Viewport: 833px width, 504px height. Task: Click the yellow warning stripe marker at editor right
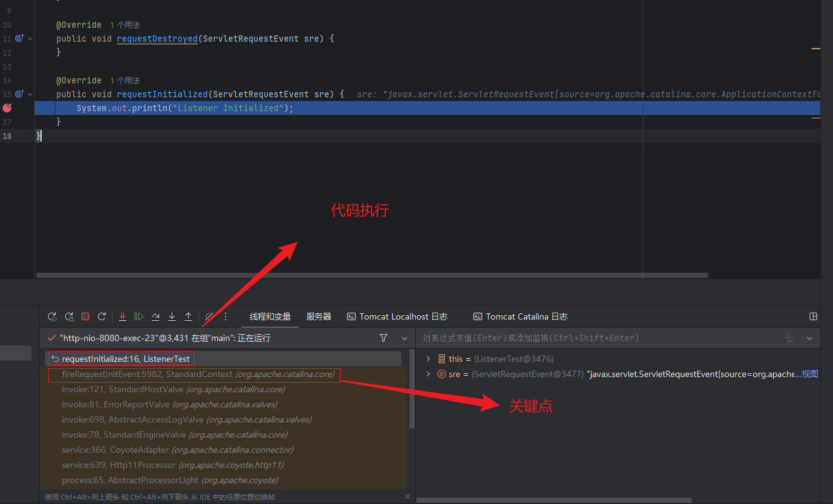pyautogui.click(x=815, y=48)
